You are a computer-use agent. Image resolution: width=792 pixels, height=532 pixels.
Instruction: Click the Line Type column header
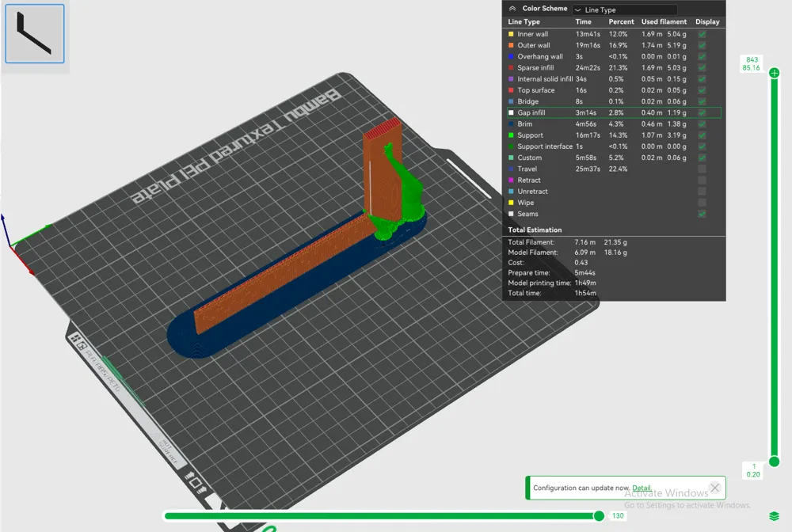click(x=524, y=21)
